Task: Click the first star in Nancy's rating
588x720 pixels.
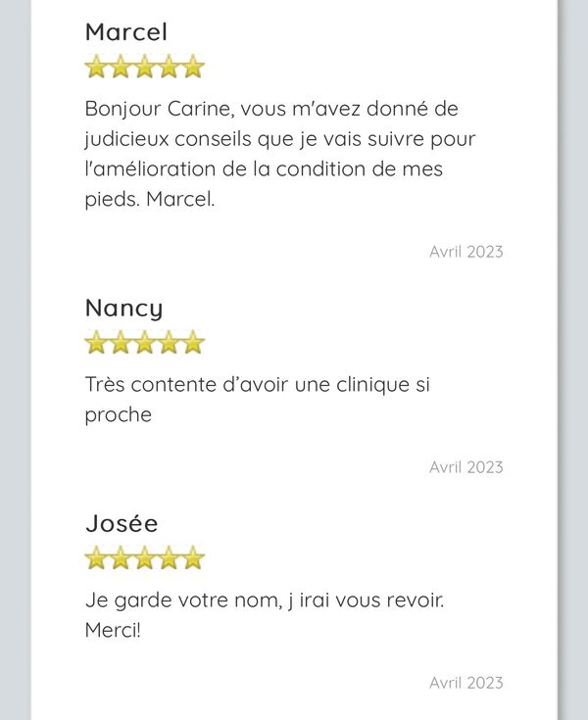Action: click(97, 343)
